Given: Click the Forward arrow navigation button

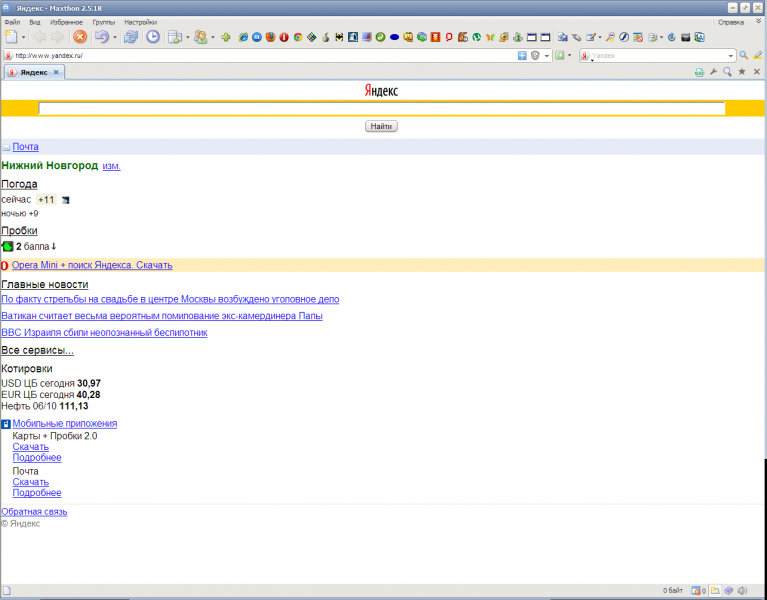Looking at the screenshot, I should point(58,37).
